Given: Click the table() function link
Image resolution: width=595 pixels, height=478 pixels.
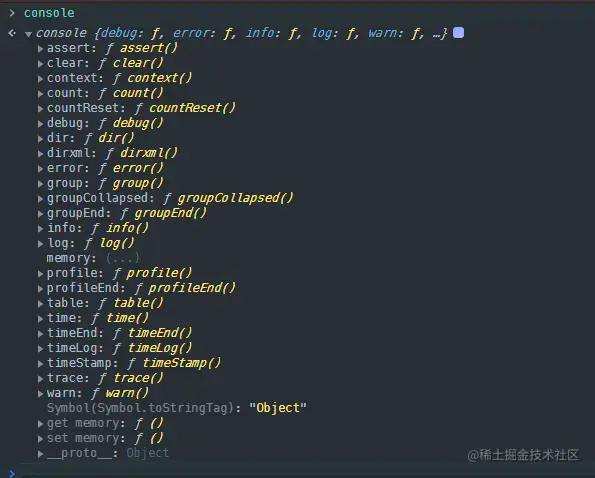Looking at the screenshot, I should tap(138, 303).
